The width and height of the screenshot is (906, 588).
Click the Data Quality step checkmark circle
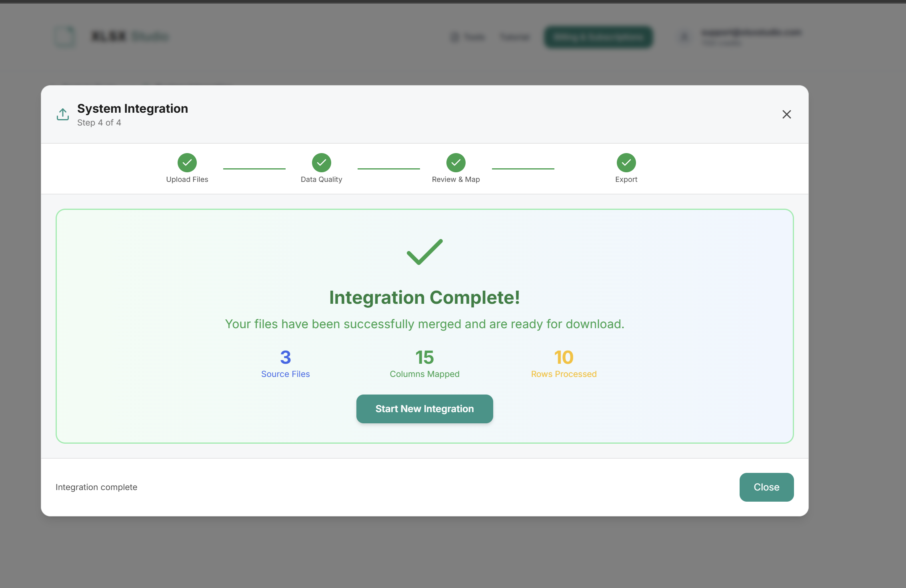pyautogui.click(x=322, y=163)
